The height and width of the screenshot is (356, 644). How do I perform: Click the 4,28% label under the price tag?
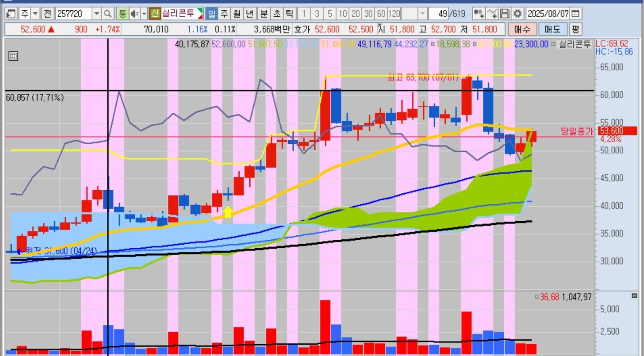point(611,139)
